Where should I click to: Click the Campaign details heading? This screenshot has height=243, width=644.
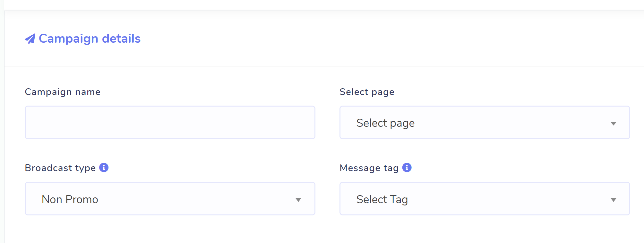point(90,39)
